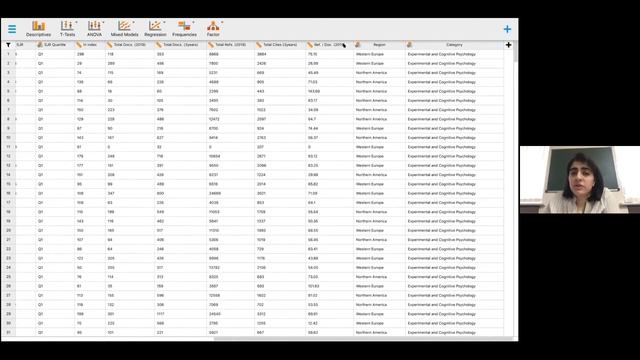Click the filter funnel icon in header
Viewport: 640px width, 360px height.
pos(8,45)
